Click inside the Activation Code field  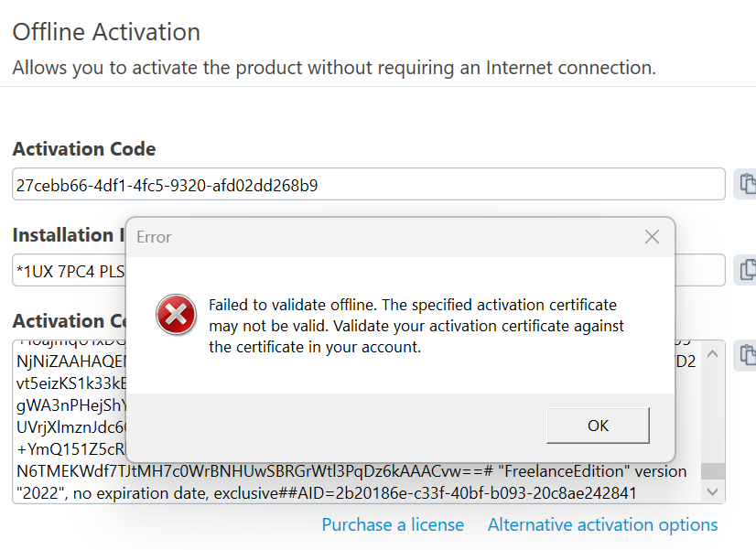point(366,183)
